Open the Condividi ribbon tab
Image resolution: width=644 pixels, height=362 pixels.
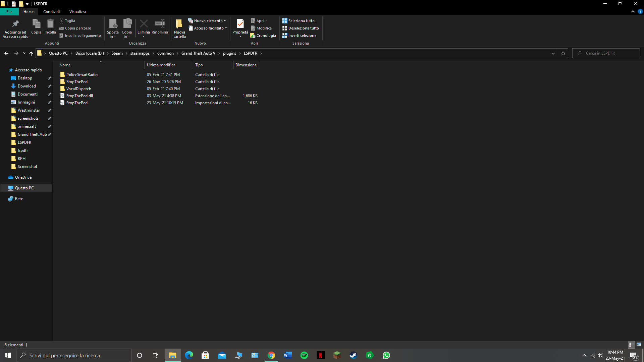coord(51,12)
